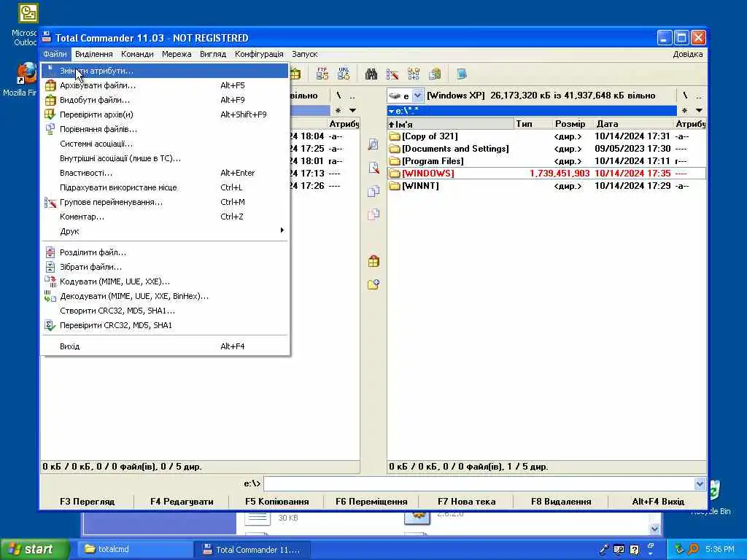Open right panel favorites asterisk button
The height and width of the screenshot is (560, 747).
click(684, 111)
